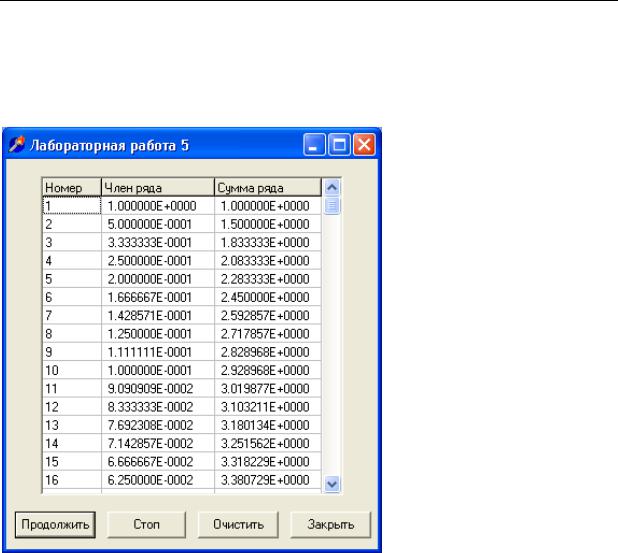Viewport: 618px width, 553px height.
Task: Select the sum cell 3.180134E+0000
Action: tap(268, 425)
